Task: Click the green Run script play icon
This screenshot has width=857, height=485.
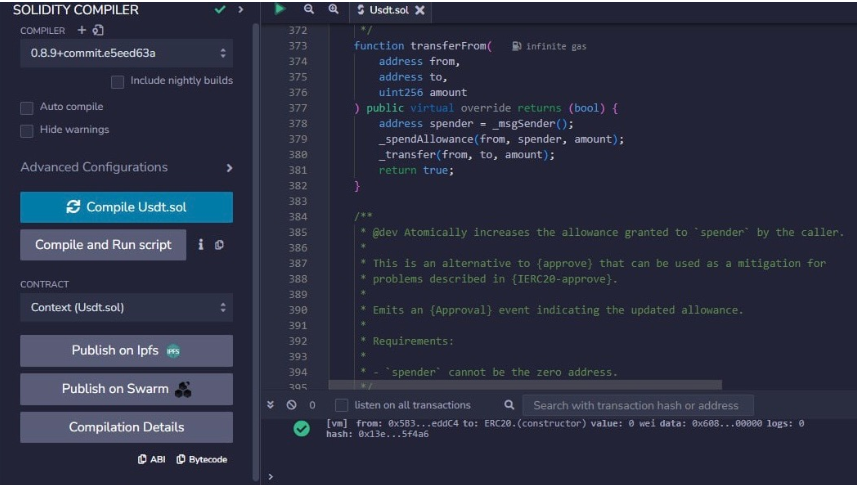Action: coord(280,9)
